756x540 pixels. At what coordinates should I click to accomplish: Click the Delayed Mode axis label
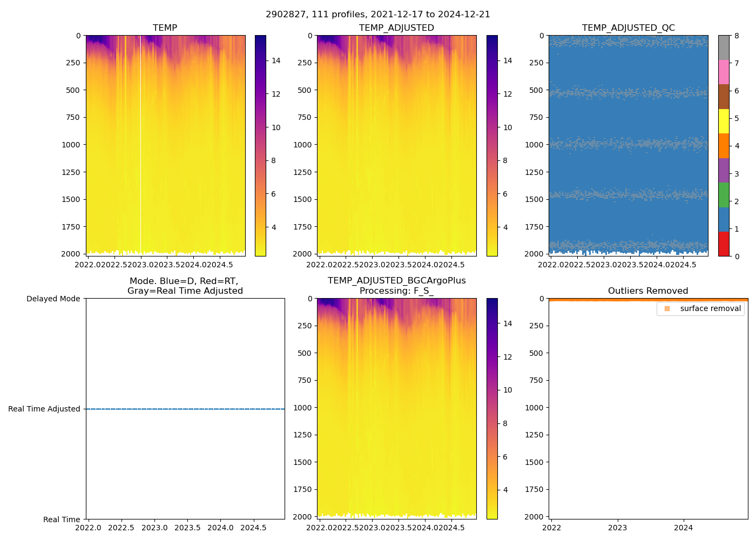coord(53,299)
